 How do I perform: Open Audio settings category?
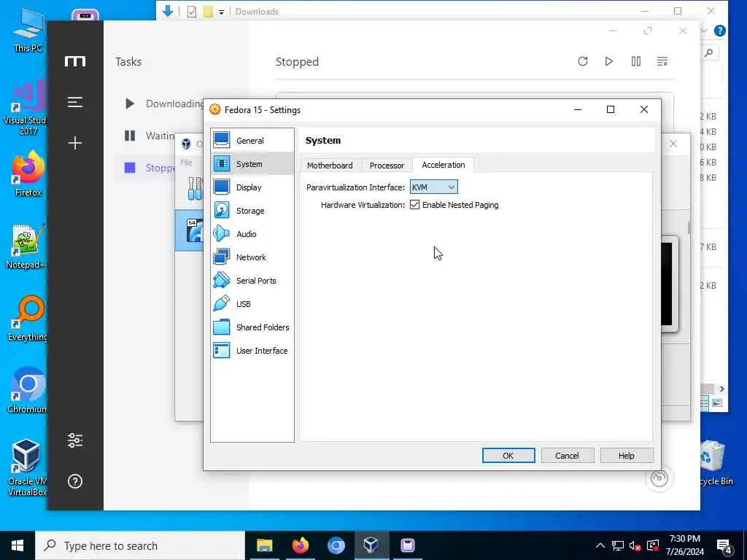point(252,234)
